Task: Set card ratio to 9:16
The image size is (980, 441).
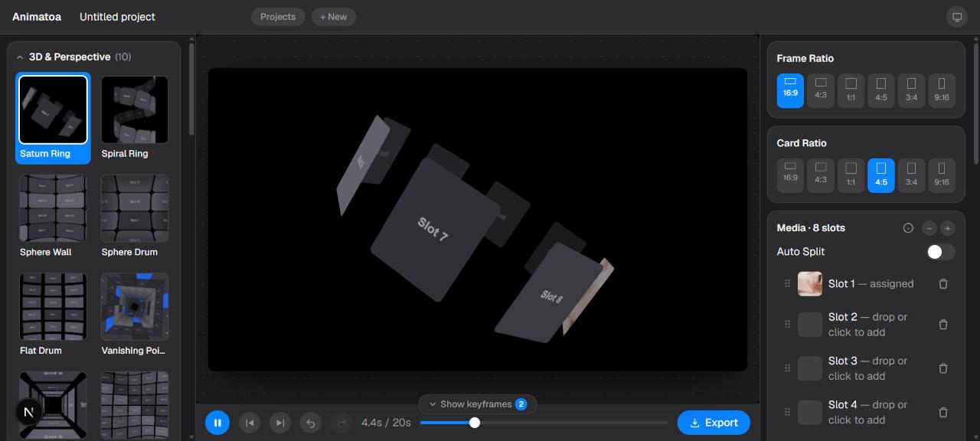Action: tap(942, 175)
